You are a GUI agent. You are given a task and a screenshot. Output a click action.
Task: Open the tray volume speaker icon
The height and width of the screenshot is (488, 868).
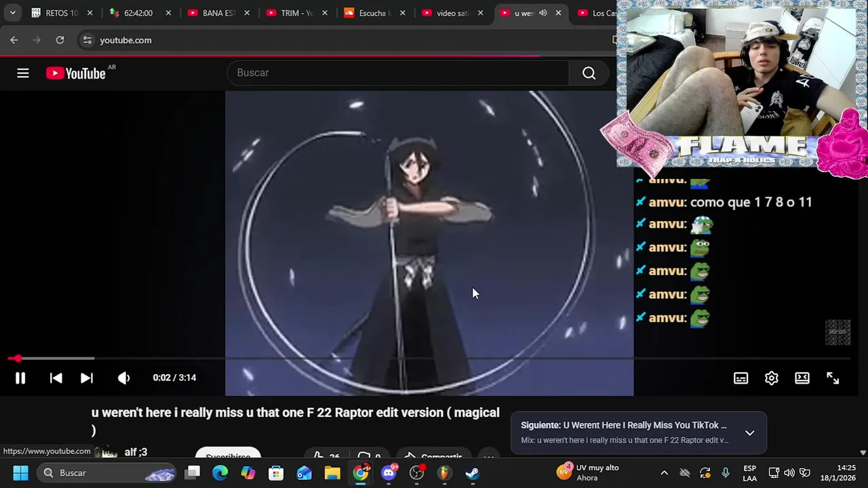click(789, 473)
